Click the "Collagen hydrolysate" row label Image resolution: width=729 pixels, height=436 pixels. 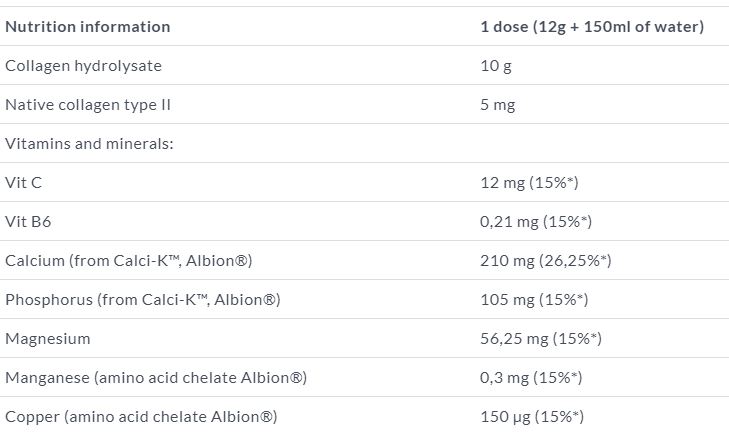click(83, 66)
